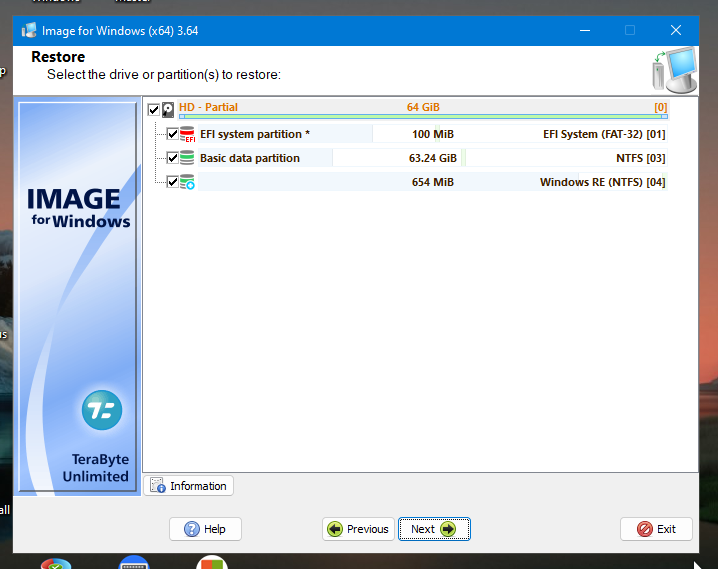
Task: Click the red-green check icon on taskbar
Action: point(56,564)
